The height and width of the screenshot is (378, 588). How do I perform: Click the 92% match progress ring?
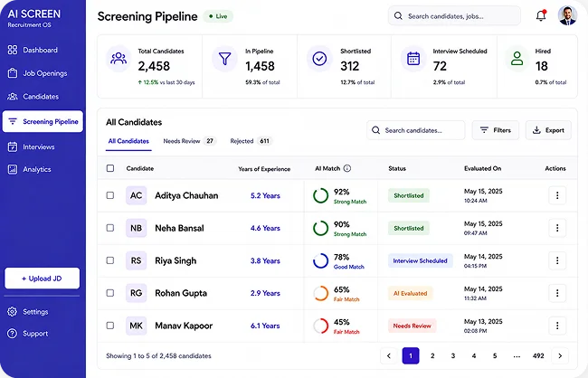[x=320, y=195]
